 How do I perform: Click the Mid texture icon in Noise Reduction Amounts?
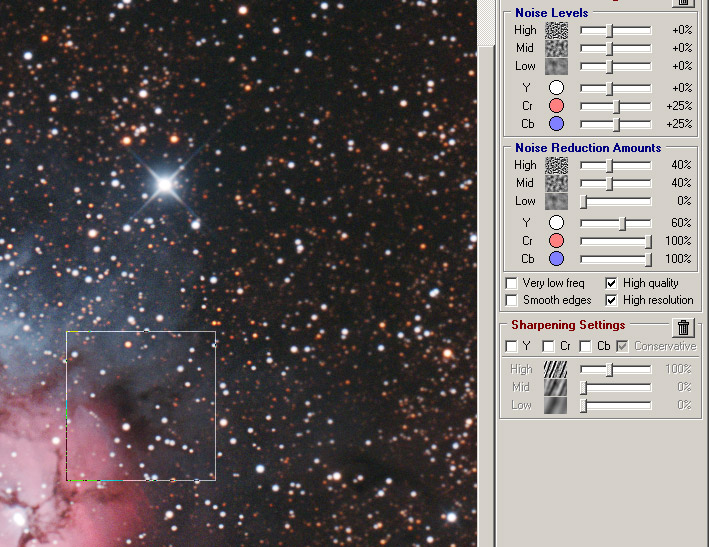tap(556, 184)
